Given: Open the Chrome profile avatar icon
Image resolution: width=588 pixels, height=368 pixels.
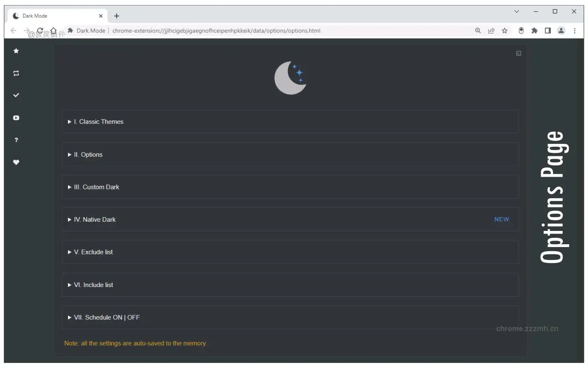Looking at the screenshot, I should (x=561, y=30).
